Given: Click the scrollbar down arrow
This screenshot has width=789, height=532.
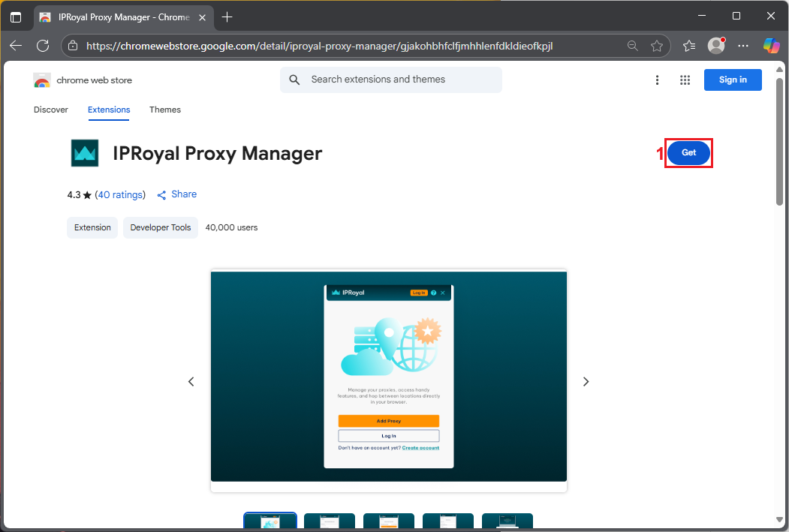Looking at the screenshot, I should 779,520.
